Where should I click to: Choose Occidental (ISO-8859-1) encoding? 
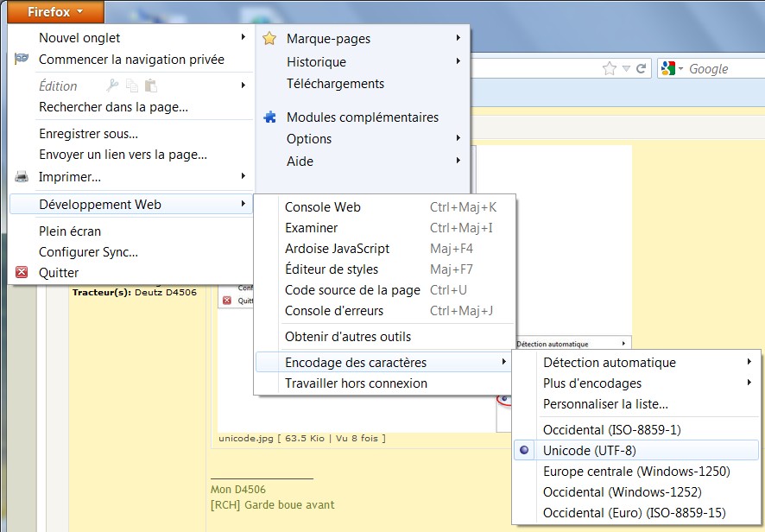click(x=636, y=429)
